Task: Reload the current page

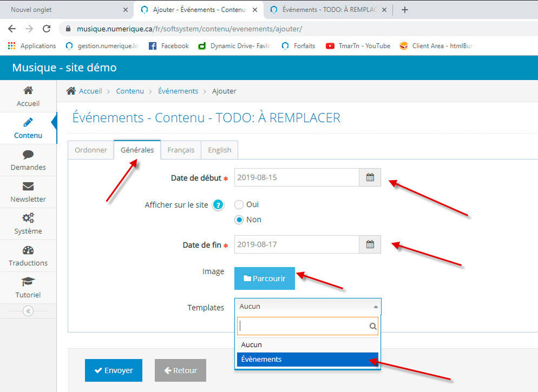Action: [x=47, y=29]
